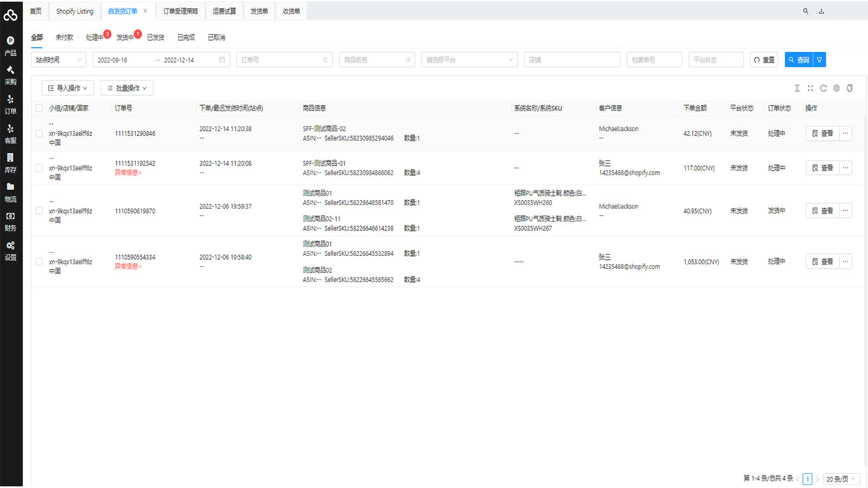Filter orders by 已完成 status
868x488 pixels.
point(186,37)
